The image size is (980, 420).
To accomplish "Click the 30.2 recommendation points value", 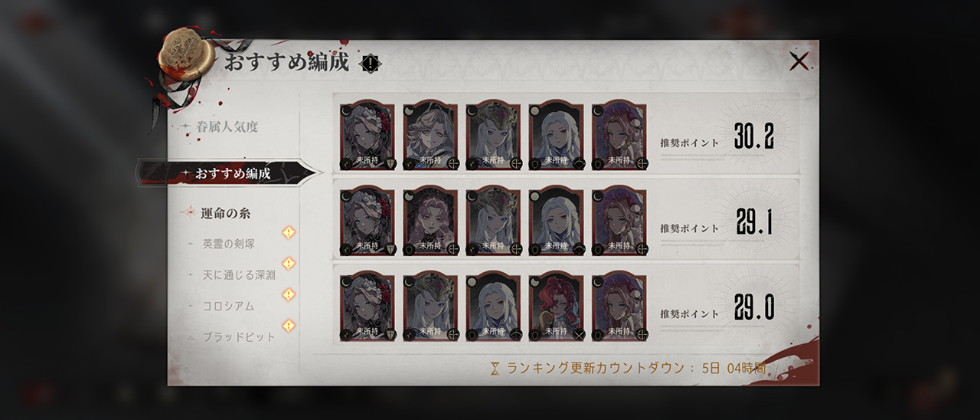I will [754, 136].
